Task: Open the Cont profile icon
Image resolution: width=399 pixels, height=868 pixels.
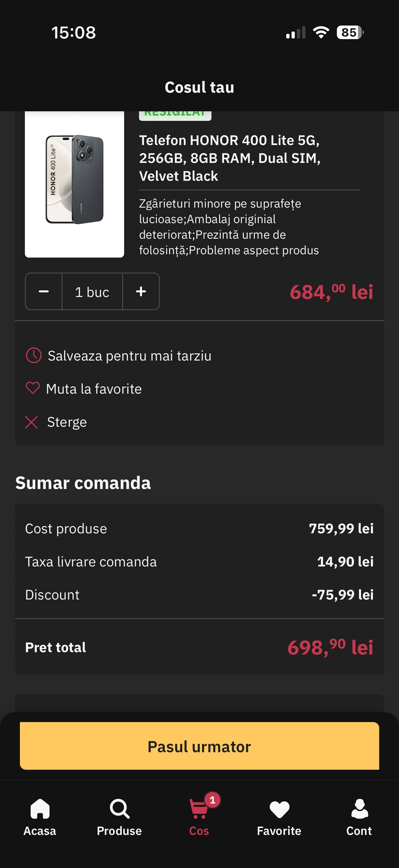Action: (359, 809)
